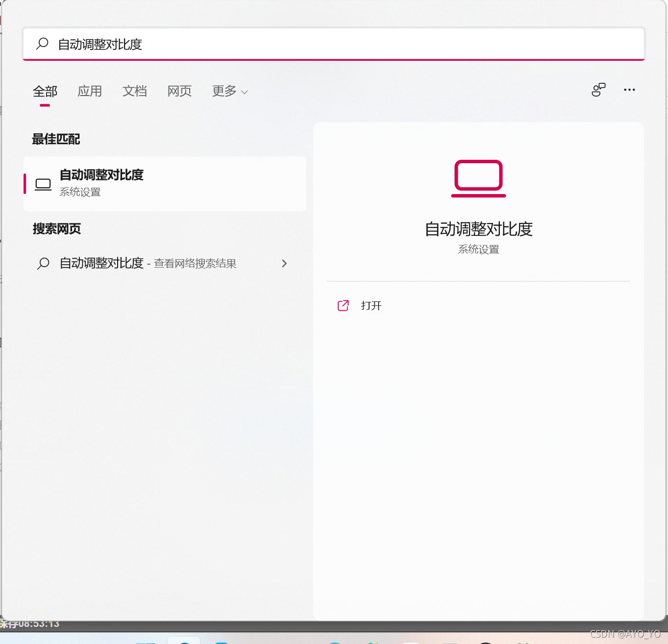This screenshot has height=644, width=668.
Task: Click large laptop icon in preview pane
Action: (x=478, y=178)
